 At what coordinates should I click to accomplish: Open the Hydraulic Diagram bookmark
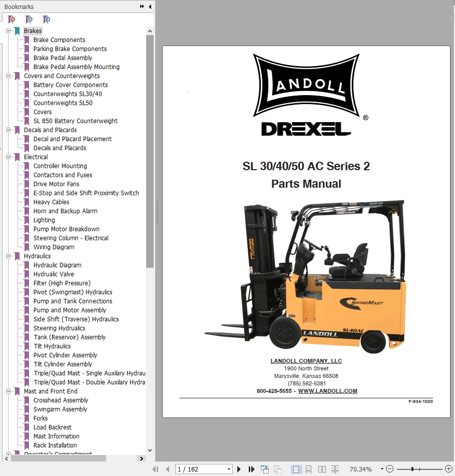(58, 265)
